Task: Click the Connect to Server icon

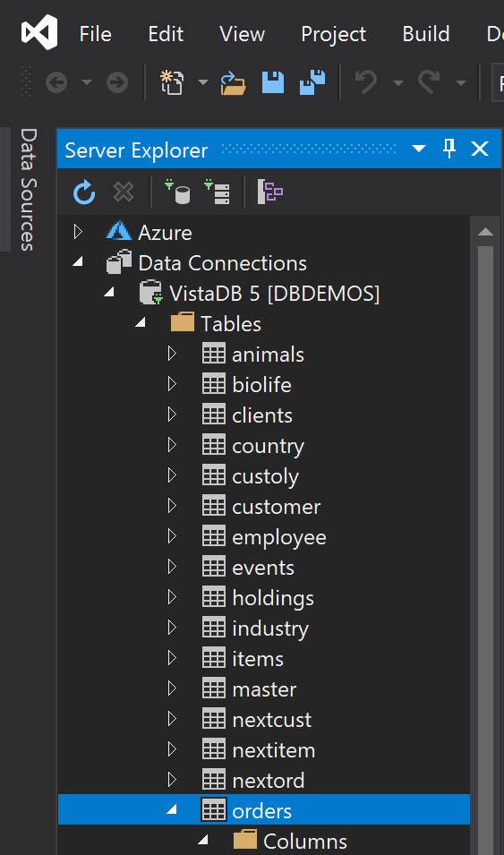Action: (x=218, y=192)
